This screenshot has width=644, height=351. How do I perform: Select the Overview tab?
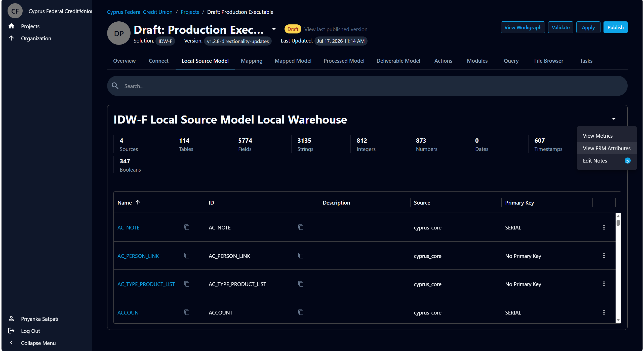coord(124,61)
